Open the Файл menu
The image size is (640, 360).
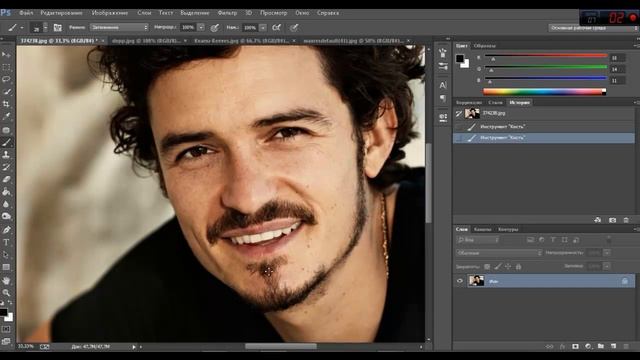coord(26,13)
